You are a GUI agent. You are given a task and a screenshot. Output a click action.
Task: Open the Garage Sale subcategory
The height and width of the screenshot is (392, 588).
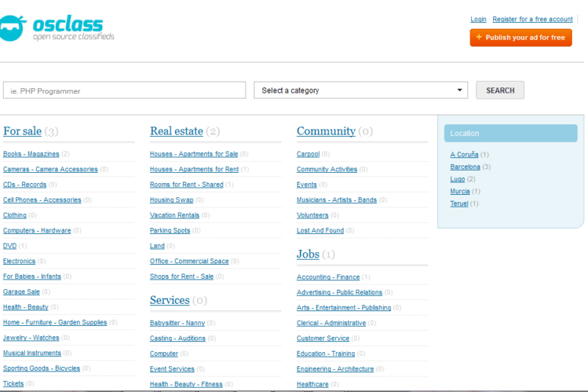pyautogui.click(x=21, y=292)
